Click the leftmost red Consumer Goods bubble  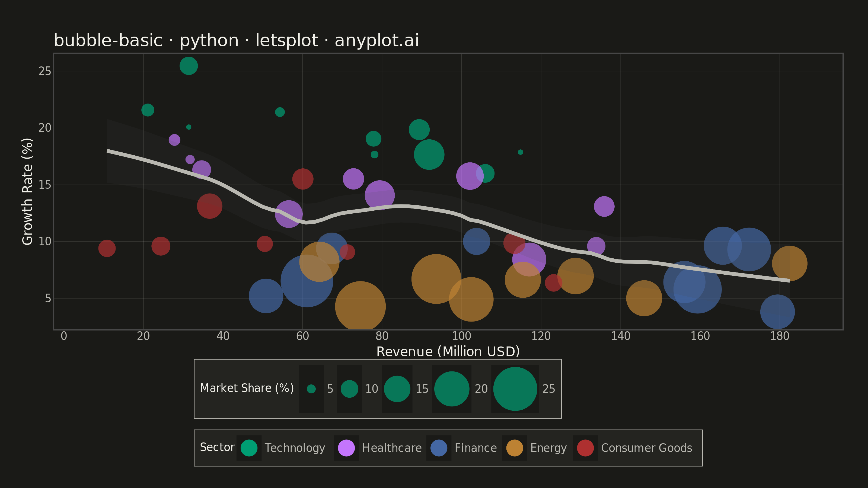click(x=107, y=248)
